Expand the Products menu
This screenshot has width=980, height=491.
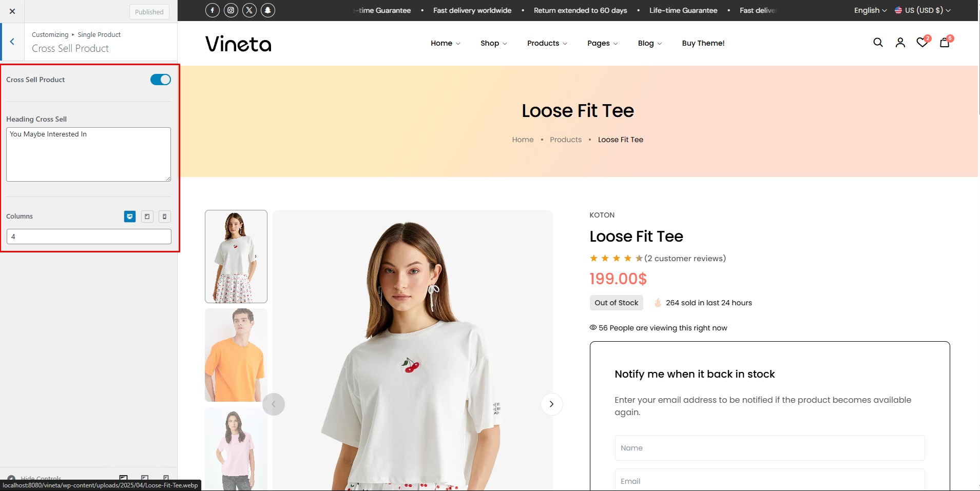point(547,43)
